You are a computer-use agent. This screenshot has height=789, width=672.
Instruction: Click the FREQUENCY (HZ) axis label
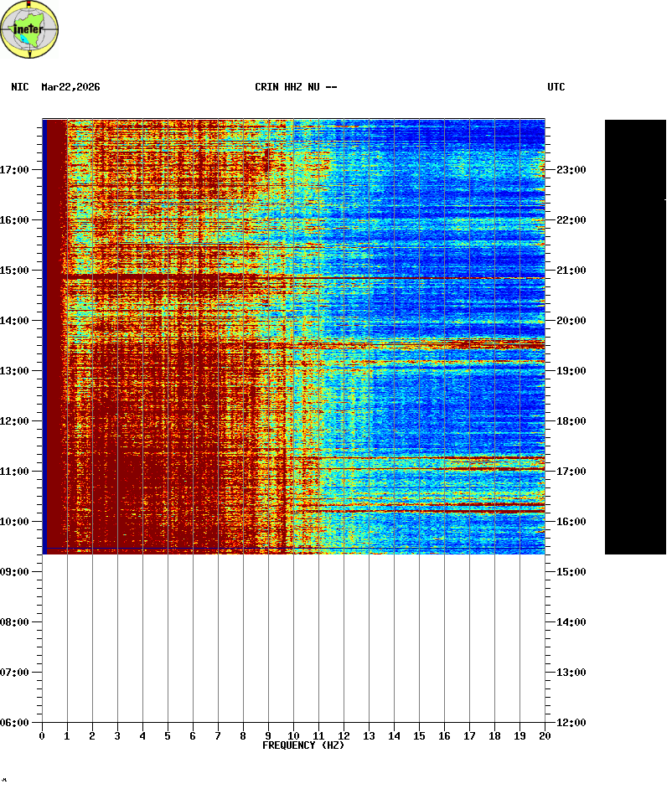click(303, 745)
